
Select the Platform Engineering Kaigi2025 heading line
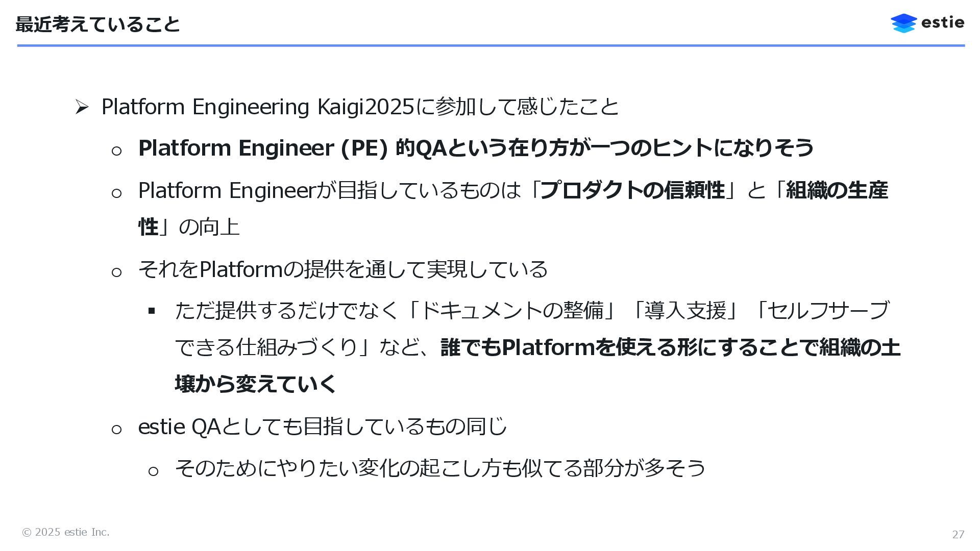click(x=360, y=107)
